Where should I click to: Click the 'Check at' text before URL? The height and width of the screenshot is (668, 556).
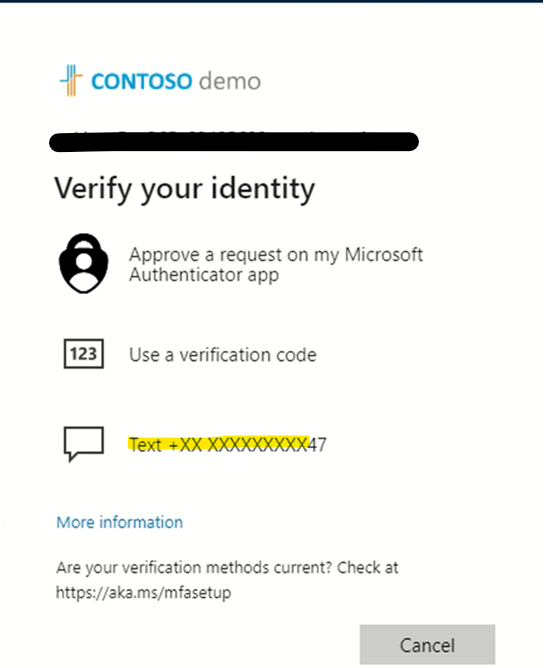368,568
